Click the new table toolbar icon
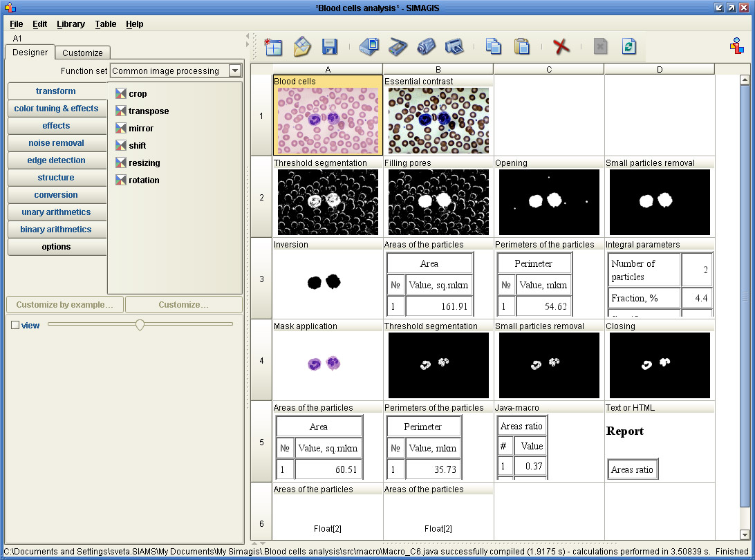The height and width of the screenshot is (560, 755). pyautogui.click(x=273, y=46)
